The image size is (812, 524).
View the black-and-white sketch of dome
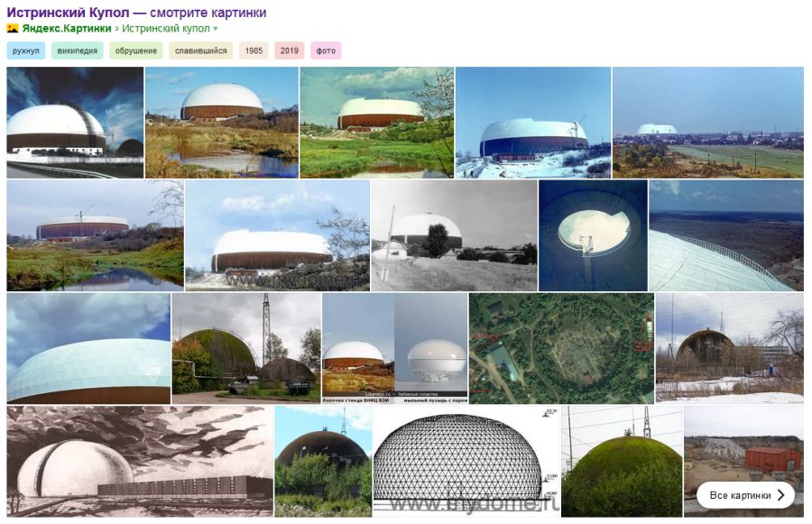[139, 460]
